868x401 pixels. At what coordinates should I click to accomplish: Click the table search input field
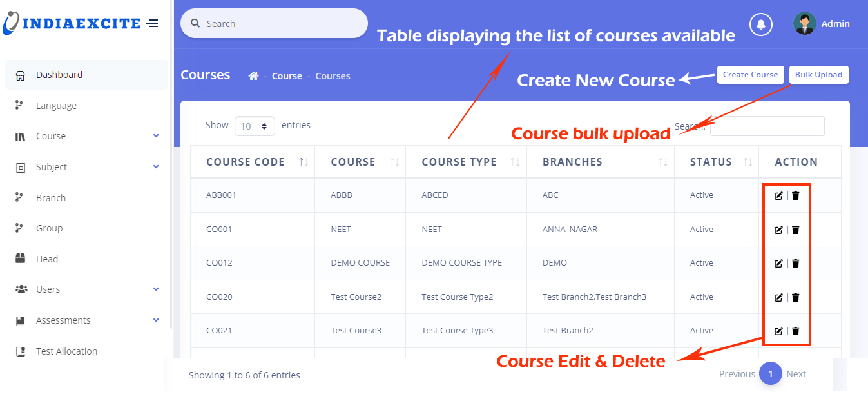(767, 126)
